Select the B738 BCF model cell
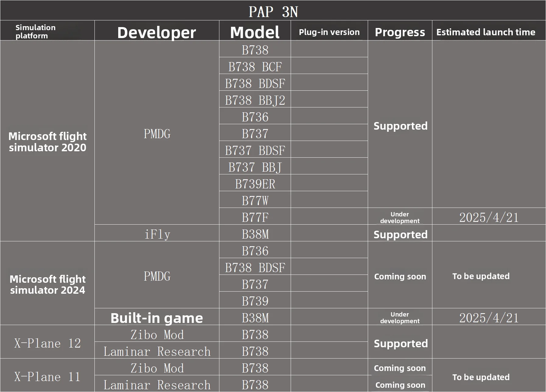Viewport: 546px width, 392px height. pos(255,67)
